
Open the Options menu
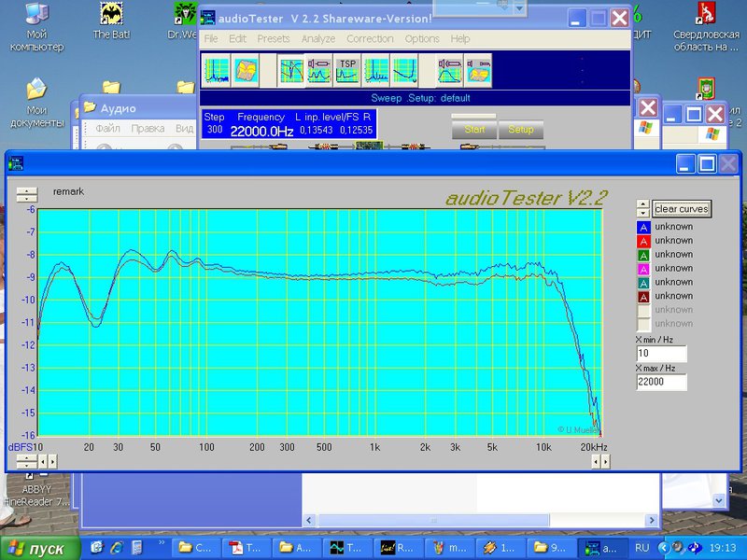coord(422,38)
